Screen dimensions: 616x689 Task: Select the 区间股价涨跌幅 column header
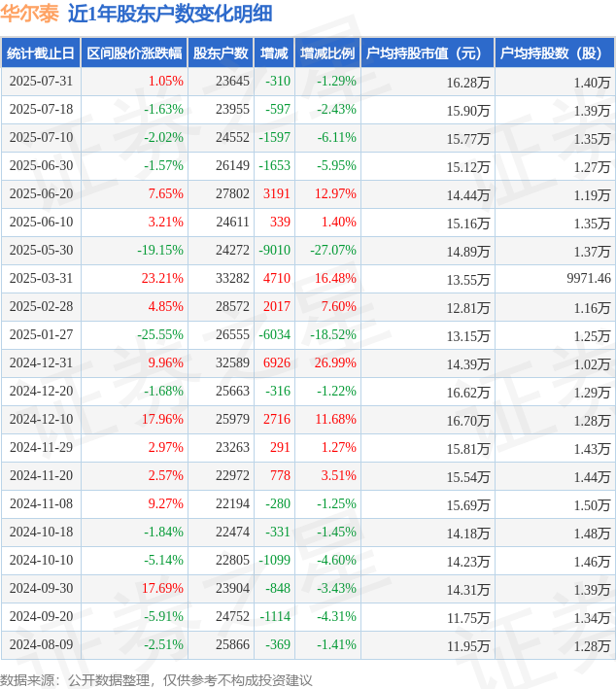(x=134, y=53)
